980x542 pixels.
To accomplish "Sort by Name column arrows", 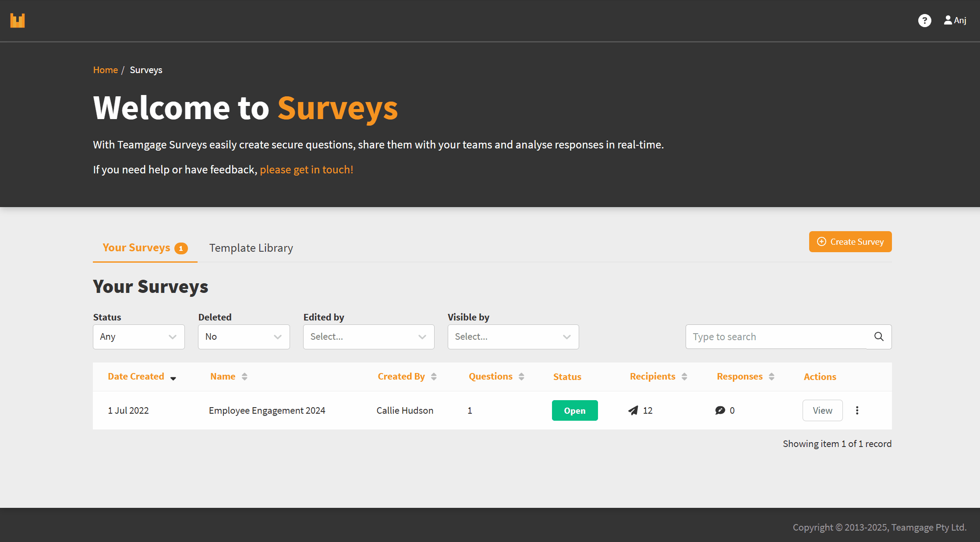I will coord(244,377).
